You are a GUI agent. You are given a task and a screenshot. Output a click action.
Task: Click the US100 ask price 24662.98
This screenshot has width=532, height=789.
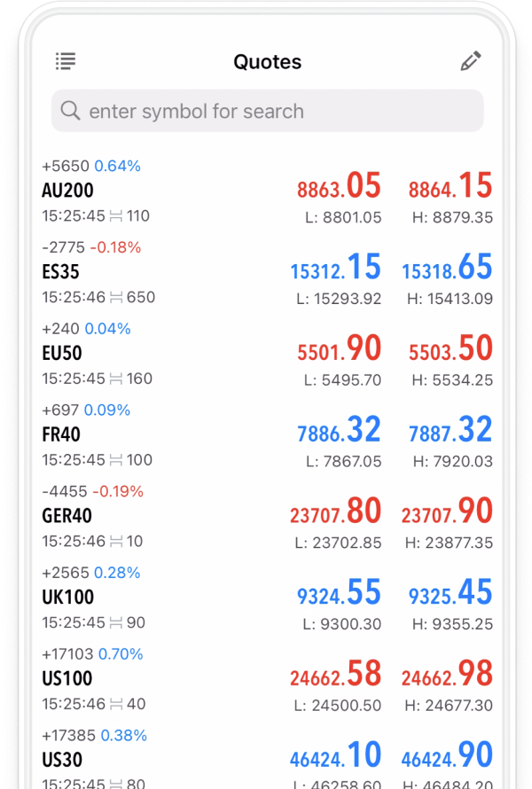tap(447, 676)
